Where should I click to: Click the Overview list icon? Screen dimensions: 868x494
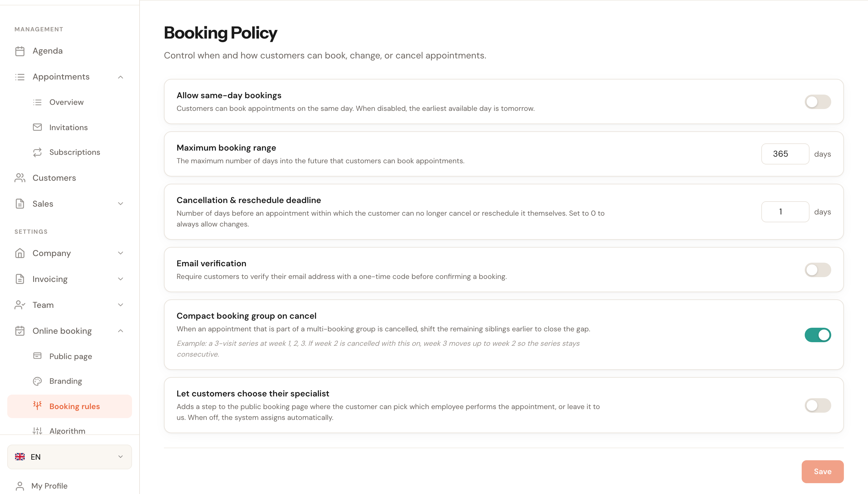click(37, 102)
